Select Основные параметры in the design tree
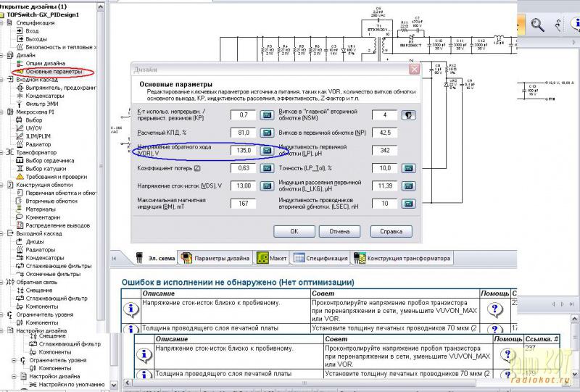Image resolution: width=580 pixels, height=392 pixels. pyautogui.click(x=54, y=72)
